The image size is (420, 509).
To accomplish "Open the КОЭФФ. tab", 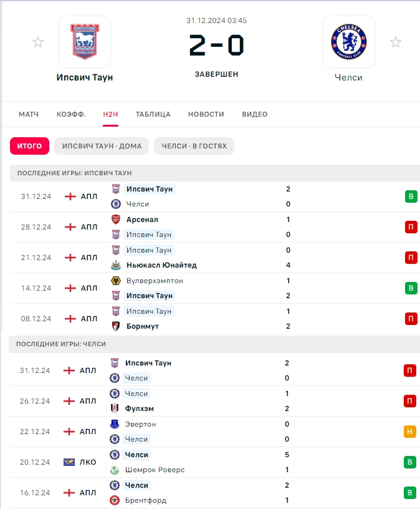I will pyautogui.click(x=71, y=114).
